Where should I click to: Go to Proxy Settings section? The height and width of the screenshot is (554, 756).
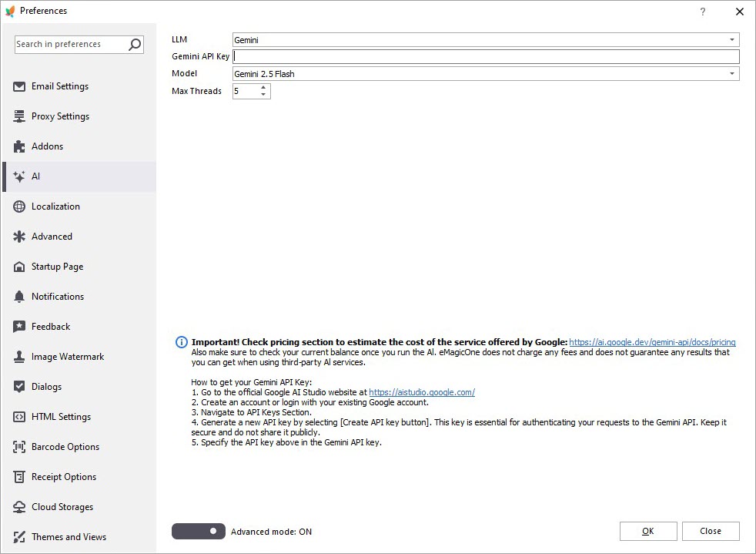coord(60,116)
